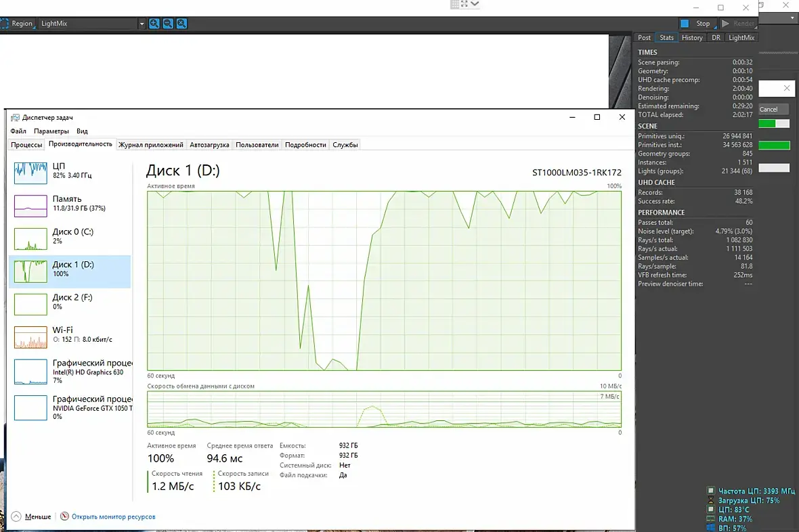
Task: Click the Загрузка ЦП hourglass overlay icon
Action: coord(711,500)
